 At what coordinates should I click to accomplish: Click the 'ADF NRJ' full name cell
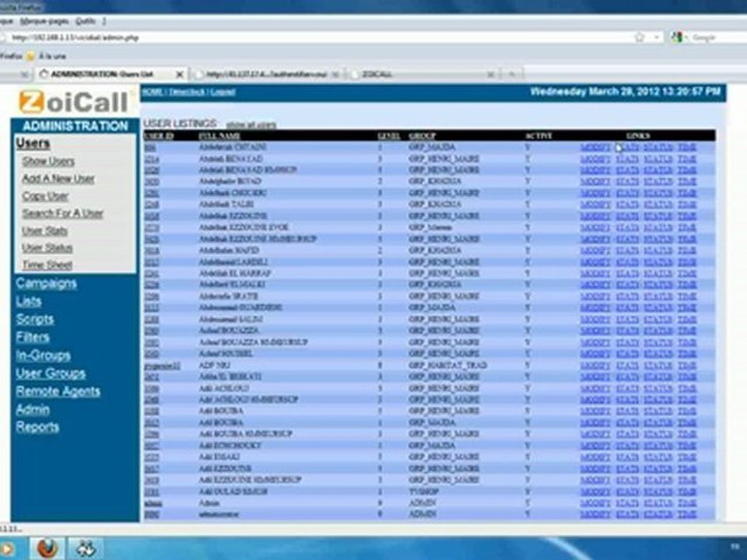pyautogui.click(x=214, y=366)
